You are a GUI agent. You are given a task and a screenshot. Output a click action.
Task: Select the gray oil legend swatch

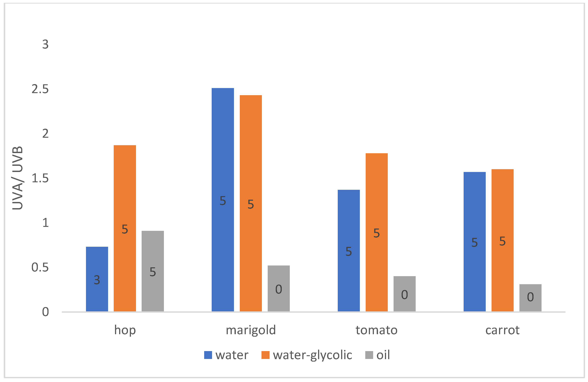coord(369,355)
